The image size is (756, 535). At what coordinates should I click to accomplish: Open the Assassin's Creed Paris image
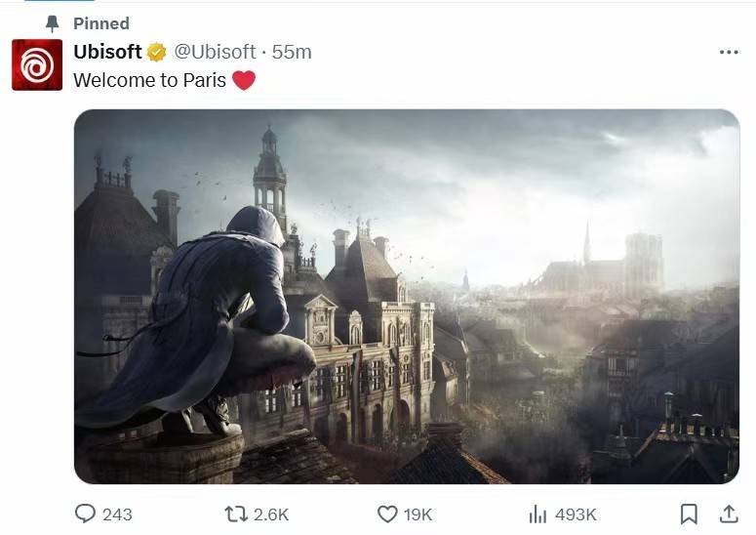pos(406,296)
